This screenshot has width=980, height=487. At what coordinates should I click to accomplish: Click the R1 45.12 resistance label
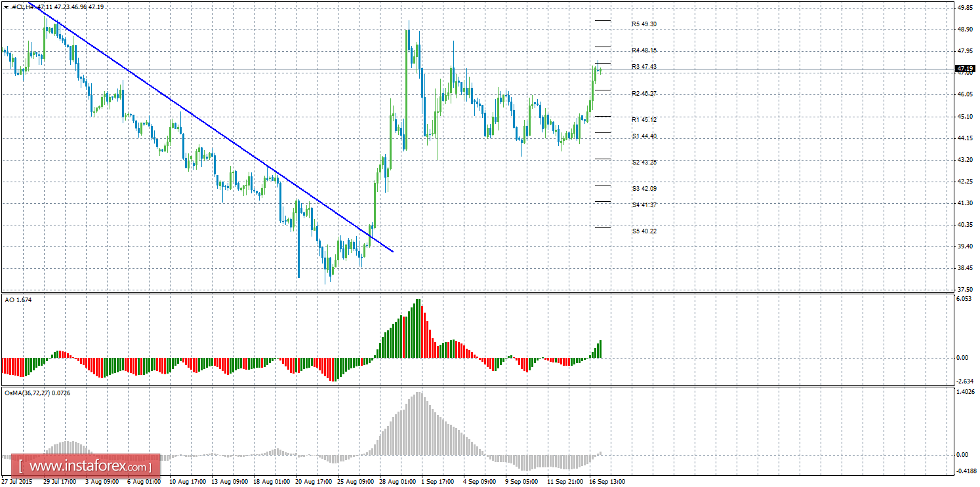(x=643, y=120)
